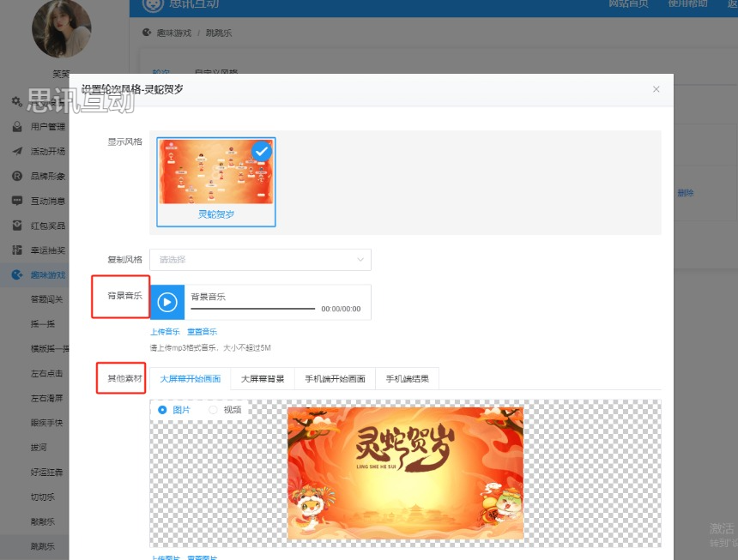Screen dimensions: 738x560
Task: Click the background music progress bar
Action: coord(253,309)
